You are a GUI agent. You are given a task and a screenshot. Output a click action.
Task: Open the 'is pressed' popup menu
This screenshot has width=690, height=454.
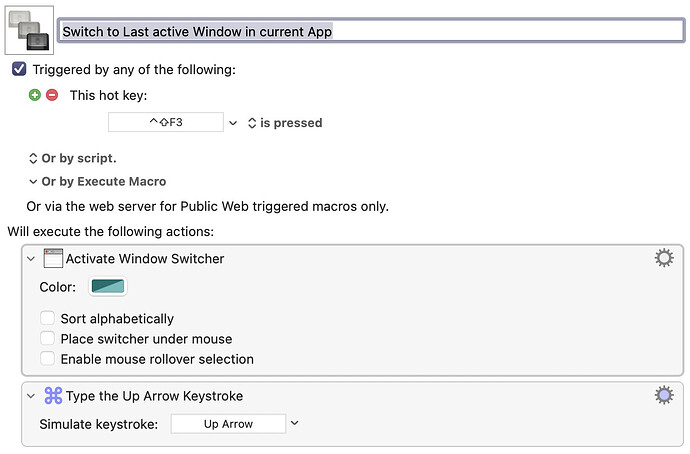point(285,123)
